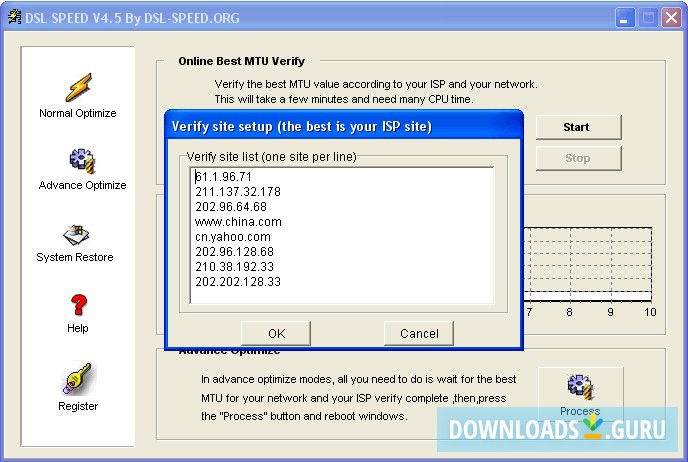Viewport: 688px width, 462px height.
Task: Click the disabled Stop button
Action: coord(579,158)
